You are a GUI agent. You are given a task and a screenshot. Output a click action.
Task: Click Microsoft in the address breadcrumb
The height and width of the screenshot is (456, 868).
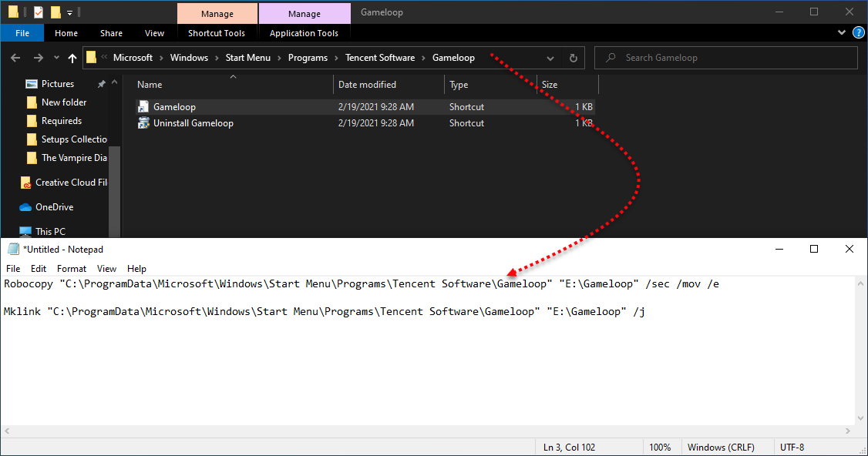click(x=133, y=58)
